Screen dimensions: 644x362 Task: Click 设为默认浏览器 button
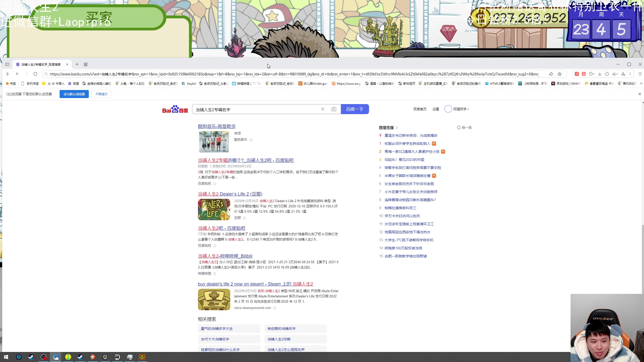(74, 94)
